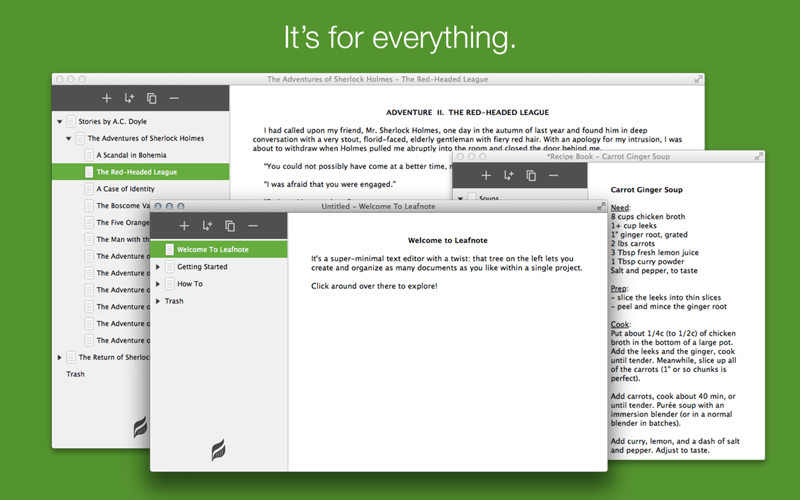Remove document via minus in Sherlock Holmes window
800x500 pixels.
174,98
